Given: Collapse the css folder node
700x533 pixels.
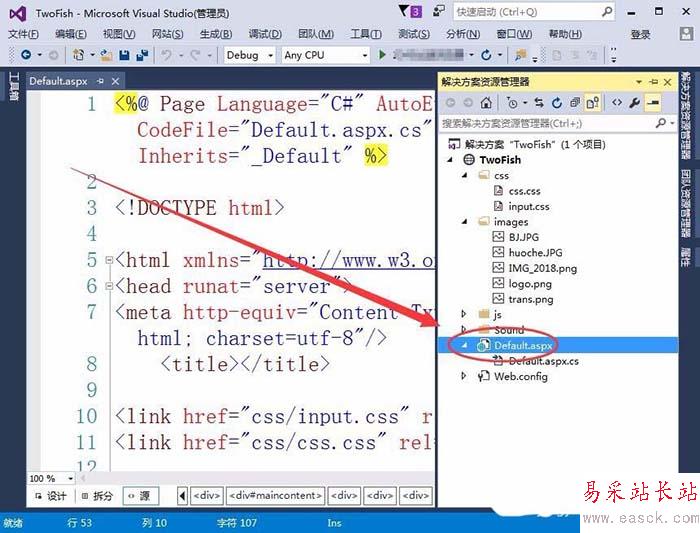Looking at the screenshot, I should [464, 175].
